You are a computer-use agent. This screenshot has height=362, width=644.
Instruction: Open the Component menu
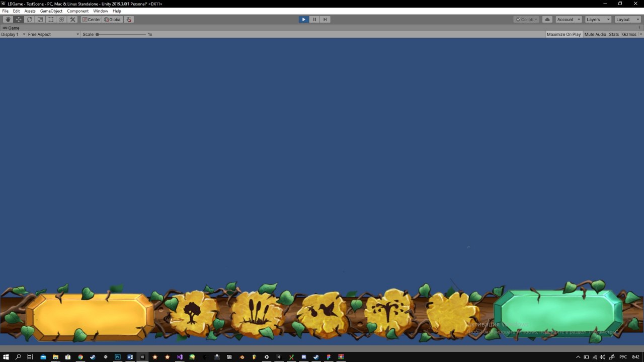click(x=77, y=11)
